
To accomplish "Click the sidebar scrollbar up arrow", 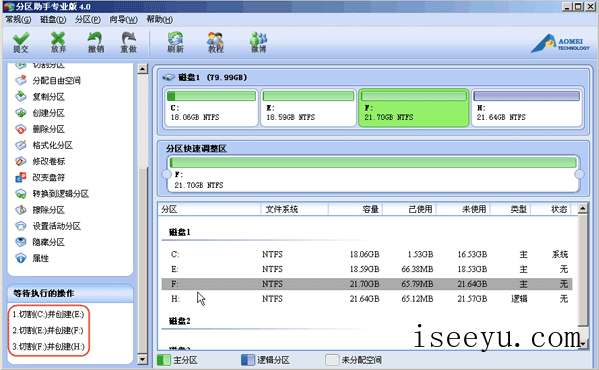I will [142, 69].
